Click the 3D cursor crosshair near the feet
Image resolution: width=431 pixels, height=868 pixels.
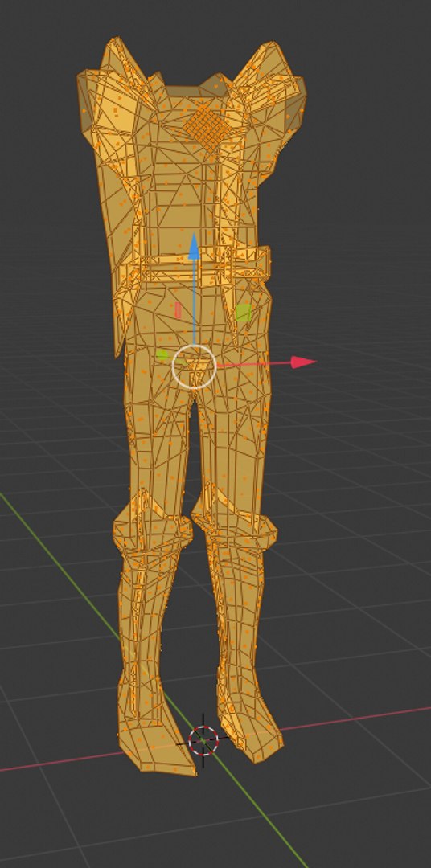(203, 740)
